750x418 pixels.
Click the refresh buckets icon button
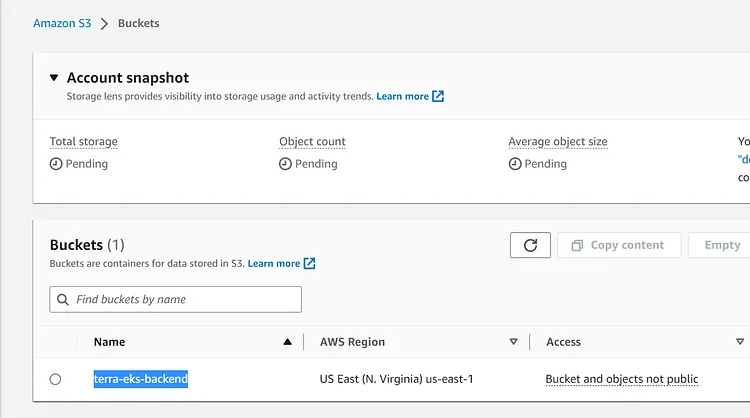tap(530, 245)
